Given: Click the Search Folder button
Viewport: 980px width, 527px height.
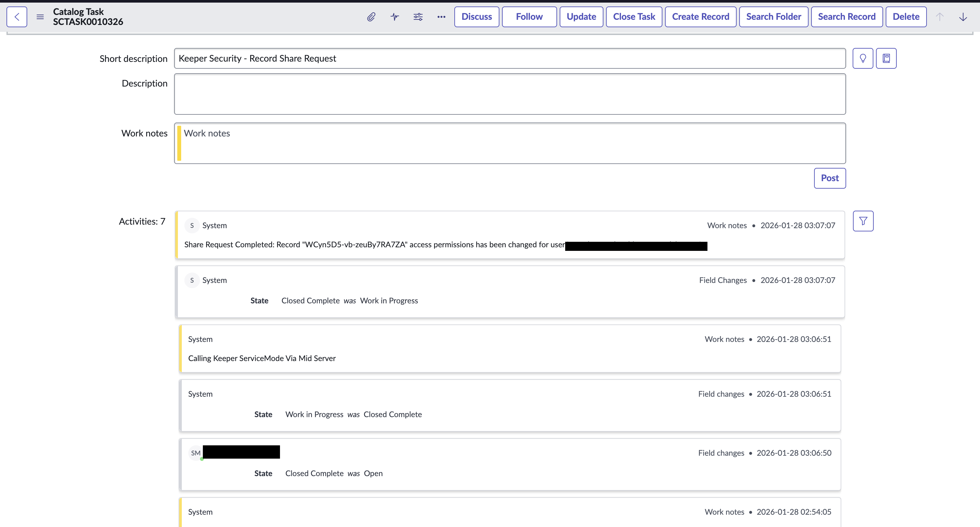Looking at the screenshot, I should [773, 17].
